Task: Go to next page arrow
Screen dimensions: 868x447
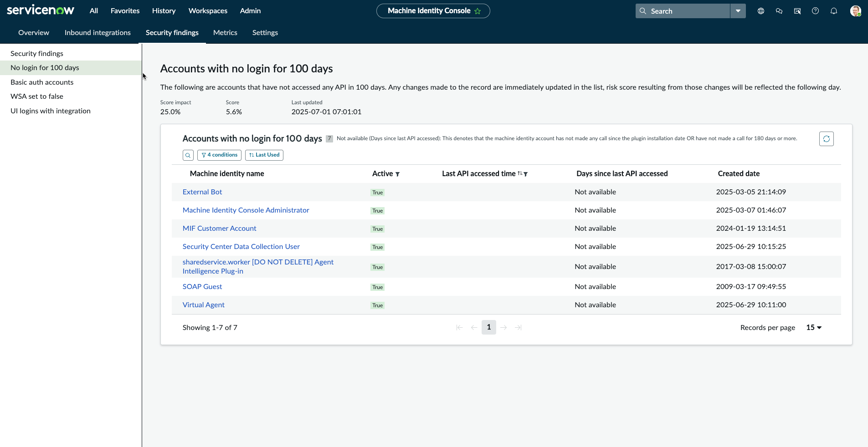Action: tap(503, 327)
